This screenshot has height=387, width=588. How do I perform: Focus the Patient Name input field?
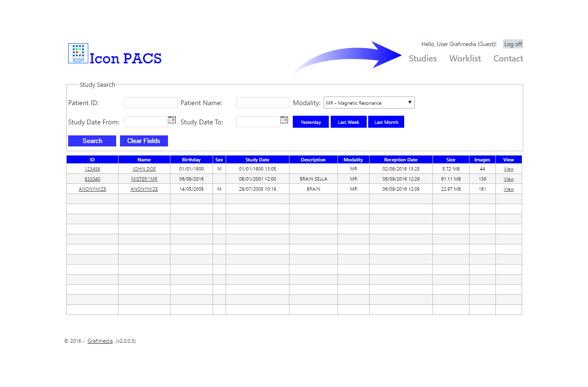(x=263, y=103)
